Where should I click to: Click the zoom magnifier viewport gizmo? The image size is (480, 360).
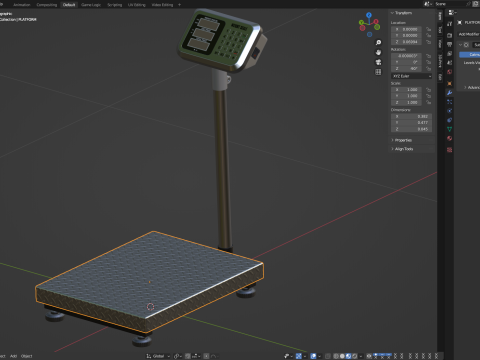coord(378,43)
